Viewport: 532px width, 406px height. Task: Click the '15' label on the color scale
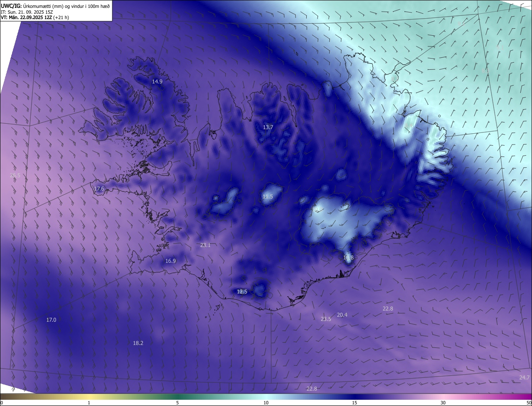point(355,403)
